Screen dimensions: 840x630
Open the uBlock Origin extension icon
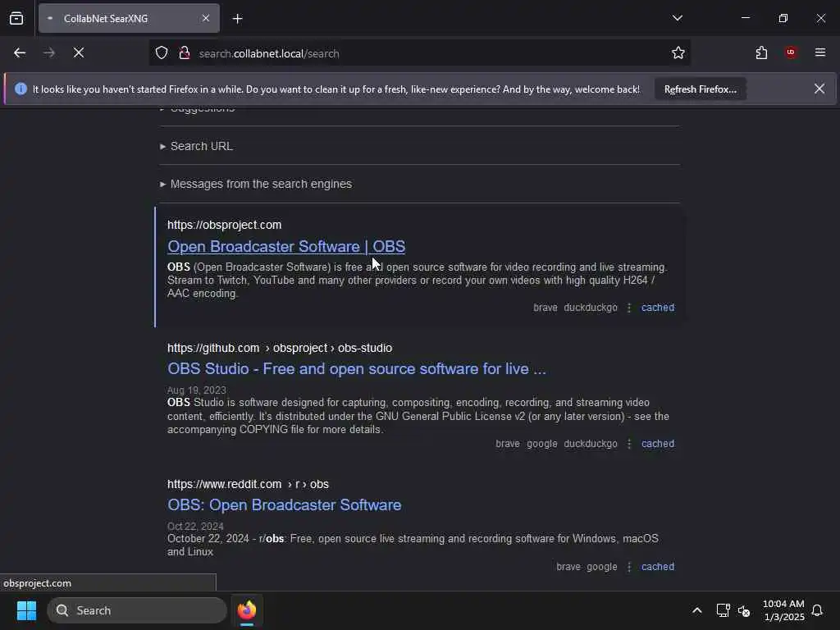pyautogui.click(x=791, y=52)
